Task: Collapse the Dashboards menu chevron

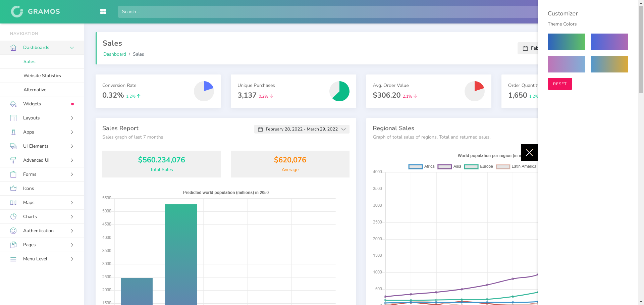Action: pos(72,48)
